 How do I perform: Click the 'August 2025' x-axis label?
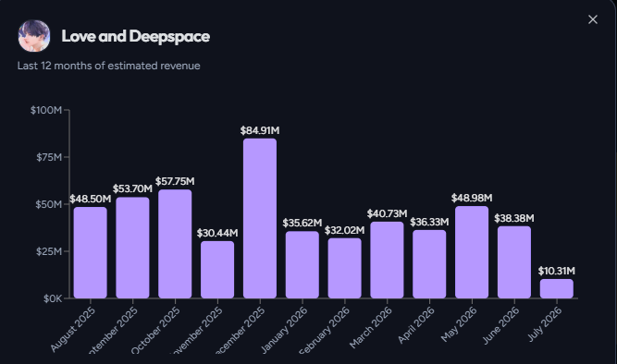[x=73, y=329]
